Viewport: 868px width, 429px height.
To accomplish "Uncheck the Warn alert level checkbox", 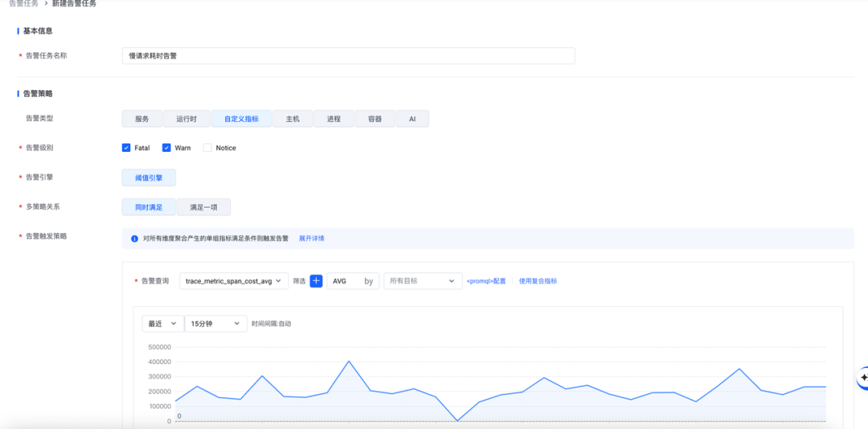I will pos(166,148).
